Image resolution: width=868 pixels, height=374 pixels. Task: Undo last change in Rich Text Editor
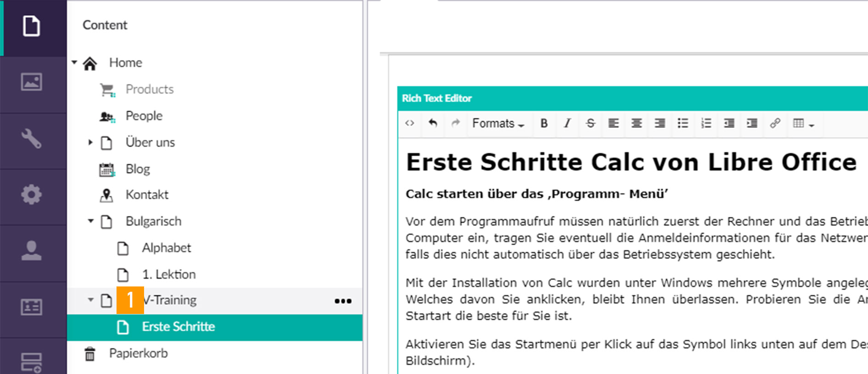point(433,123)
